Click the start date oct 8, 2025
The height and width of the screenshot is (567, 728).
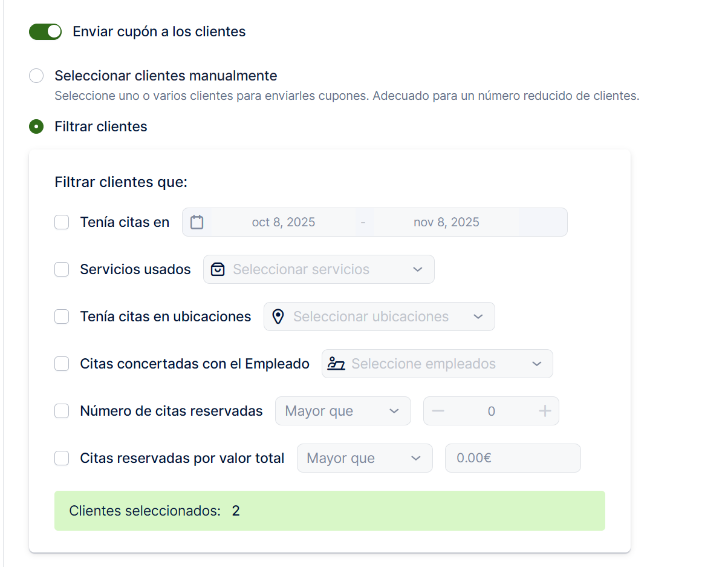[284, 222]
